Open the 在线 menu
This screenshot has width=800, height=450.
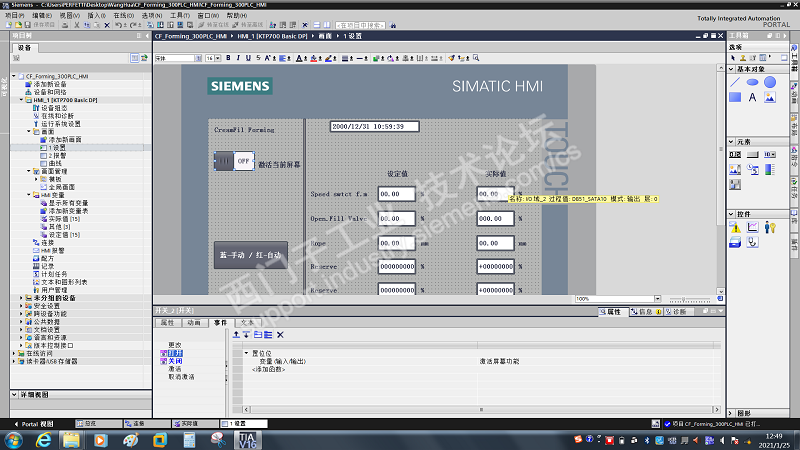tap(123, 15)
